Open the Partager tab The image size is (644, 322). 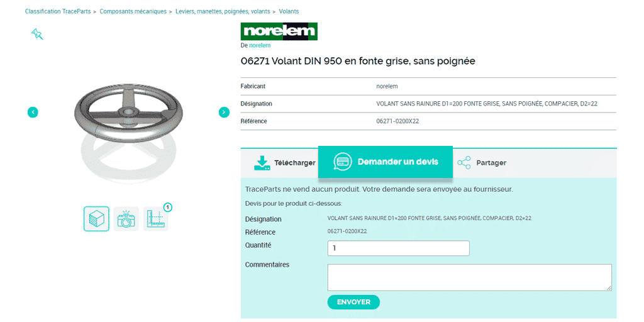pos(491,163)
